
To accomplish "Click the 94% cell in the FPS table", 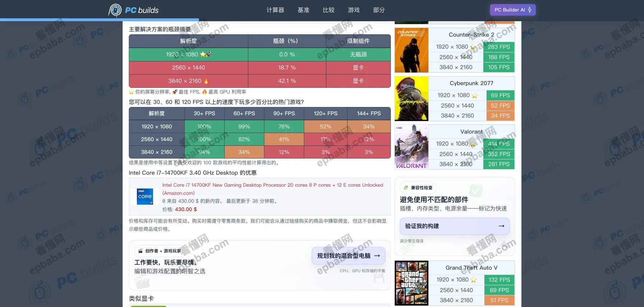I will tap(204, 152).
